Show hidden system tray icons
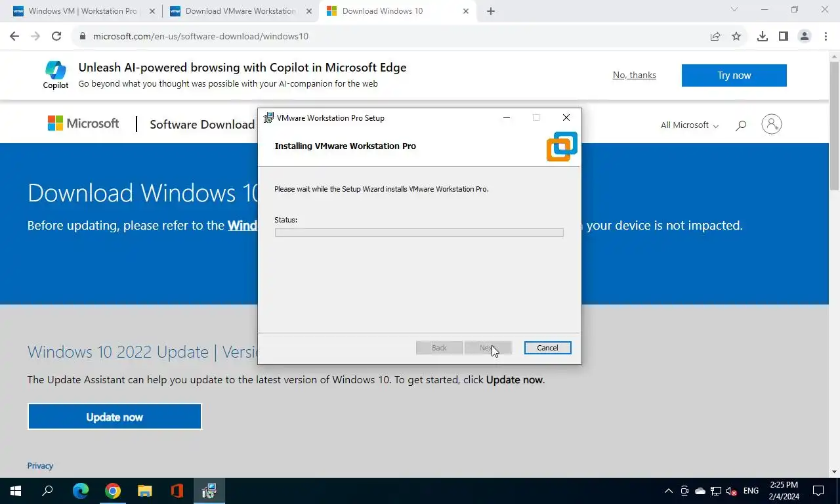This screenshot has height=504, width=840. [x=669, y=491]
